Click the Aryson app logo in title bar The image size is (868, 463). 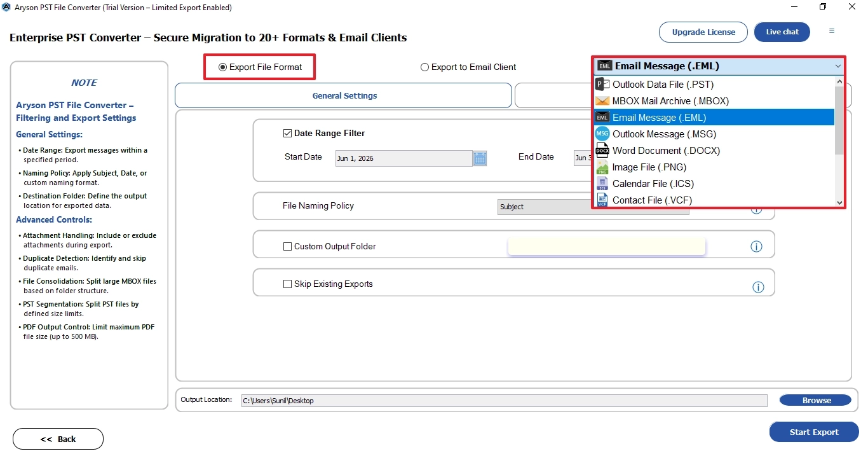coord(6,8)
